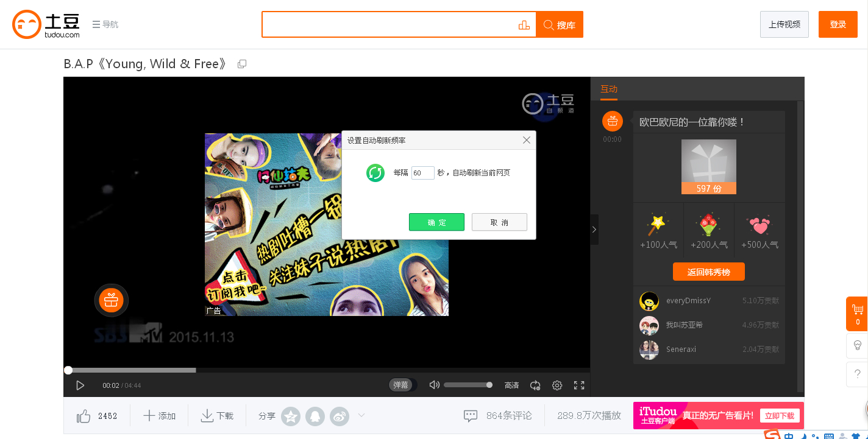Screen dimensions: 868x439
Task: Seek along the video progress bar
Action: point(327,370)
